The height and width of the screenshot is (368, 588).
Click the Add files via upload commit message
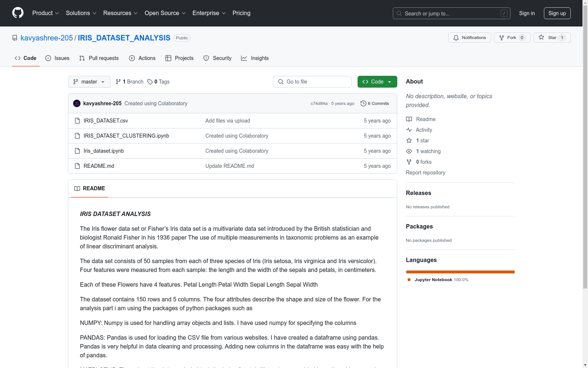point(228,121)
